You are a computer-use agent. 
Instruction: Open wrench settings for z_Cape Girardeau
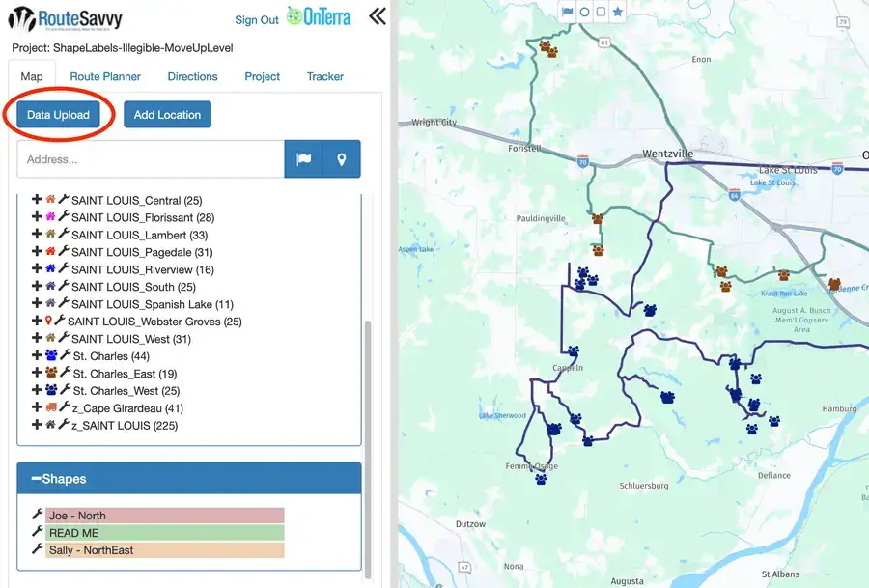[x=64, y=406]
